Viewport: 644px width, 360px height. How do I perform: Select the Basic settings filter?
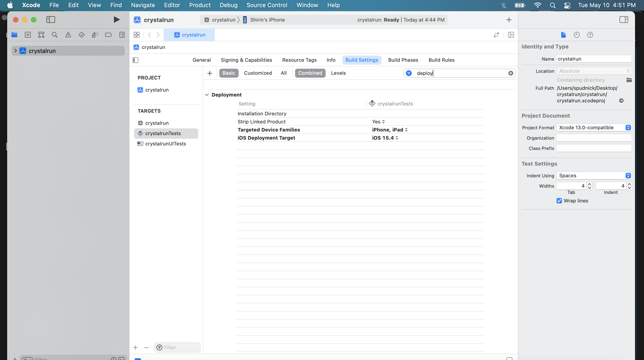[x=228, y=73]
